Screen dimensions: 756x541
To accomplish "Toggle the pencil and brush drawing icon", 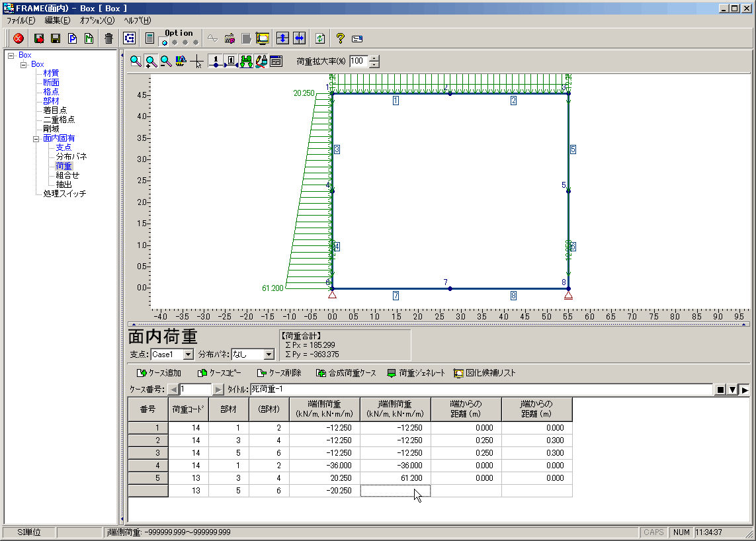I will [261, 62].
